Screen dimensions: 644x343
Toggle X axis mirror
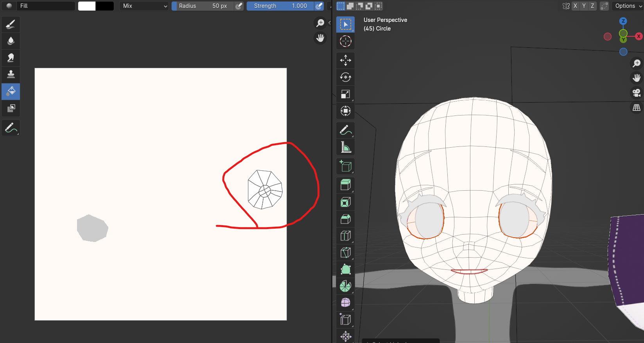click(575, 6)
